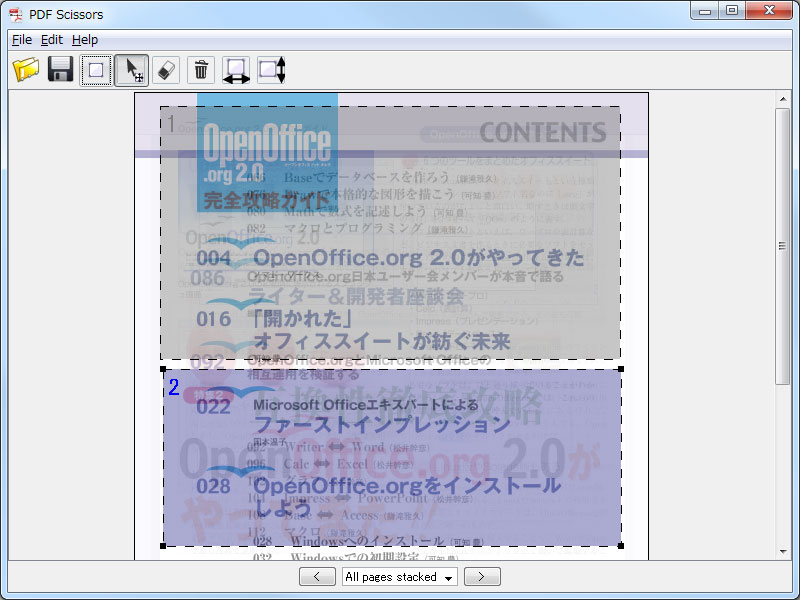Select the crop rectangle drawing tool
The width and height of the screenshot is (800, 600).
(x=96, y=70)
